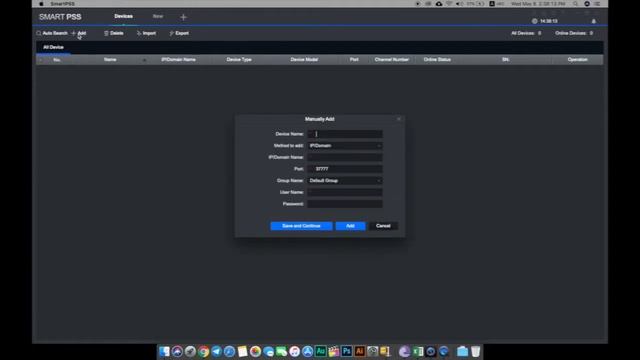This screenshot has width=640, height=360.
Task: Click the Auto Search toolbar button
Action: coord(51,33)
